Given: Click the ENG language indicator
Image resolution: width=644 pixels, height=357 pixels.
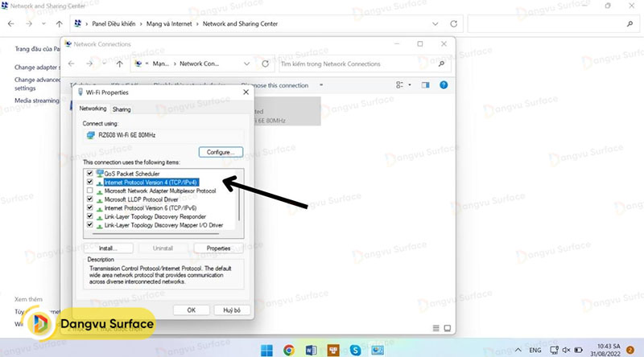Looking at the screenshot, I should 535,350.
